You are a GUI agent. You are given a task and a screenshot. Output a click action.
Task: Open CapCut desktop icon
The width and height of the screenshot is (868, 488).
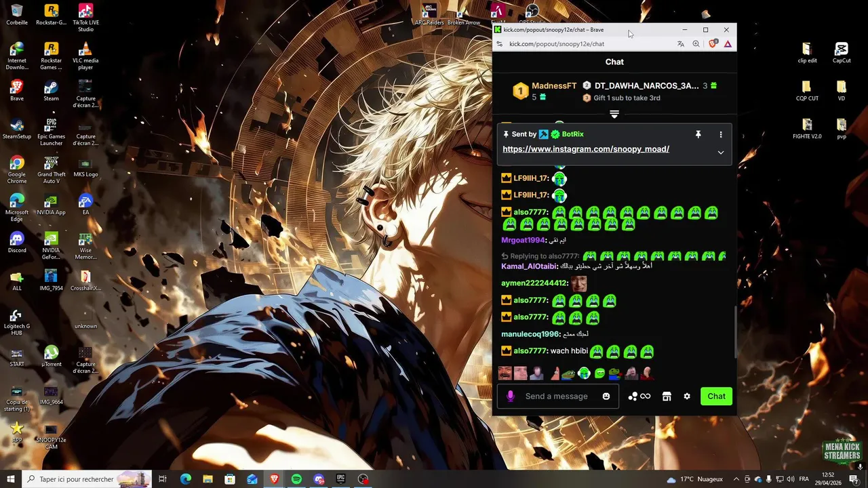tap(842, 53)
